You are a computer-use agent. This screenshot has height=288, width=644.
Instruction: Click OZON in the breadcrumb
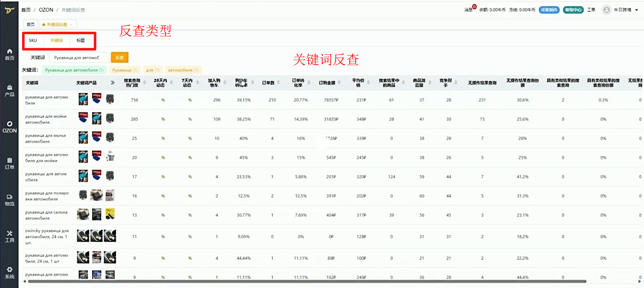pyautogui.click(x=46, y=10)
